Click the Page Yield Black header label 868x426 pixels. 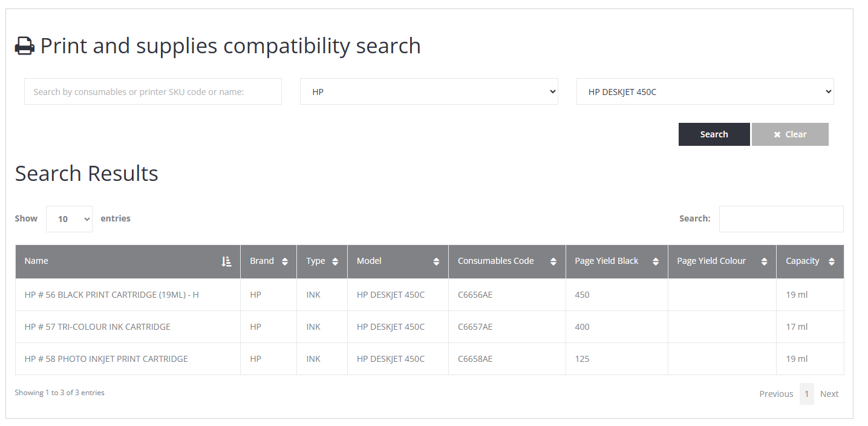607,261
